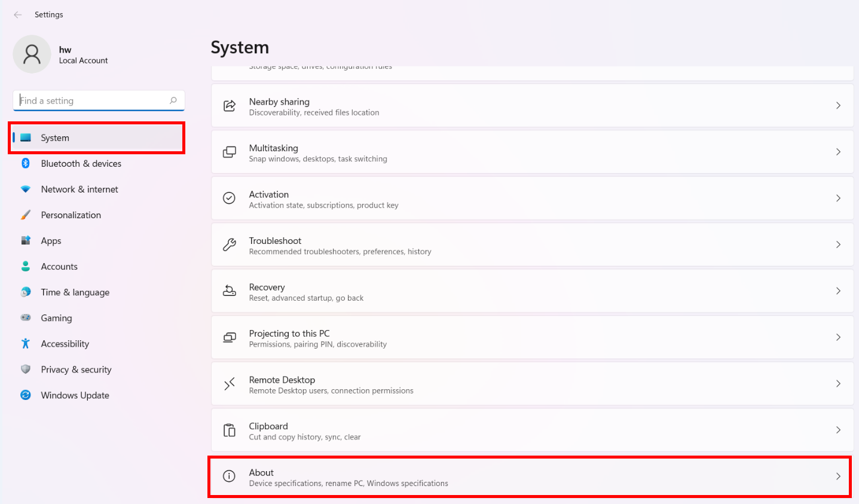Open About using the right chevron
Image resolution: width=859 pixels, height=504 pixels.
838,476
